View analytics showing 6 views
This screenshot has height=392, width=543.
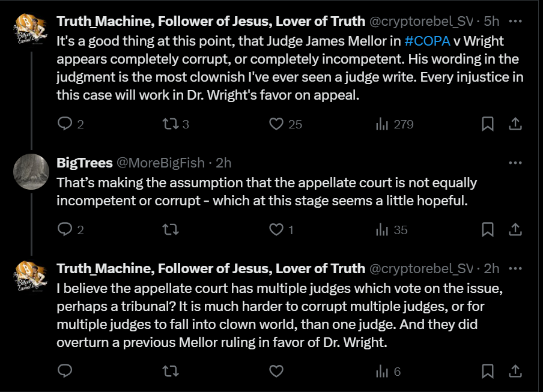click(383, 372)
